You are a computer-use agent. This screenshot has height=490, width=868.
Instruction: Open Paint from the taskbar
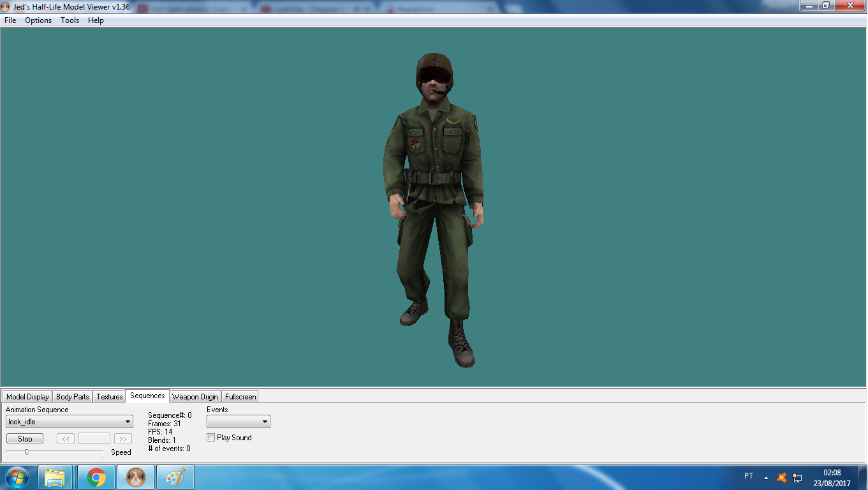[x=175, y=477]
